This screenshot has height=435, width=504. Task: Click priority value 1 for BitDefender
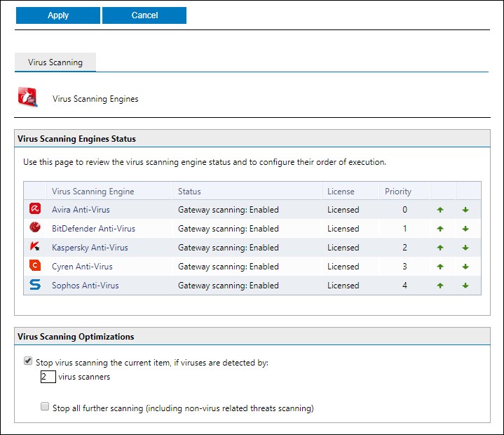tap(404, 229)
